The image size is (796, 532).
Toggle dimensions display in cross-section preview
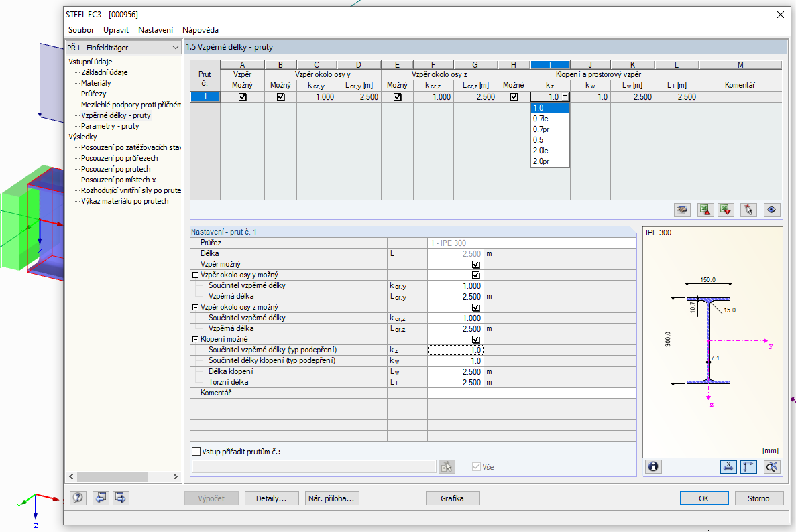pyautogui.click(x=728, y=467)
